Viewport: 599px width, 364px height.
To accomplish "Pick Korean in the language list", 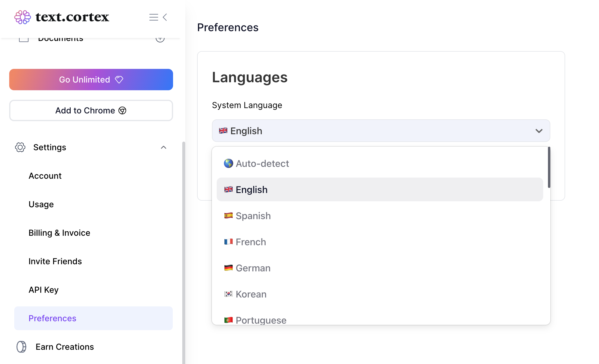I will tap(380, 294).
